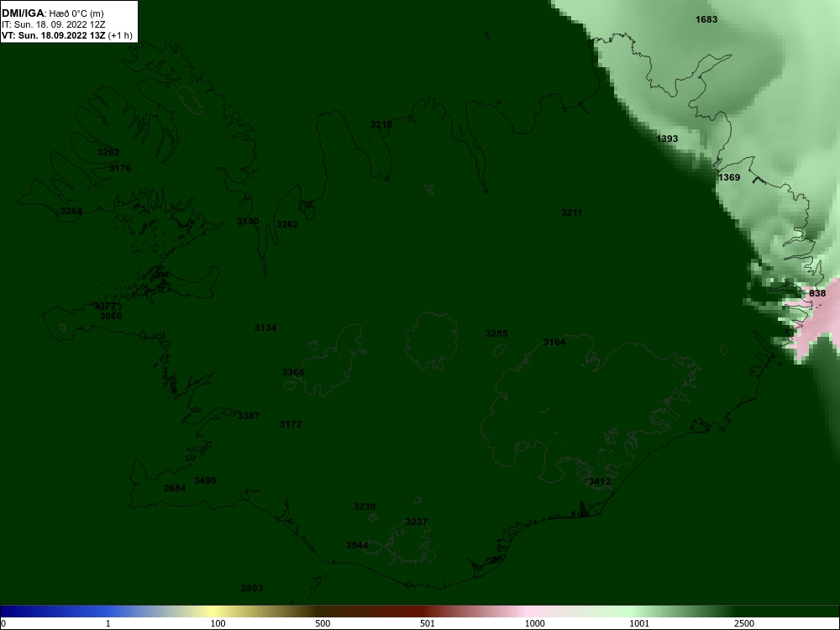Image resolution: width=840 pixels, height=630 pixels.
Task: Click the pink segment of the color scale
Action: tap(525, 612)
